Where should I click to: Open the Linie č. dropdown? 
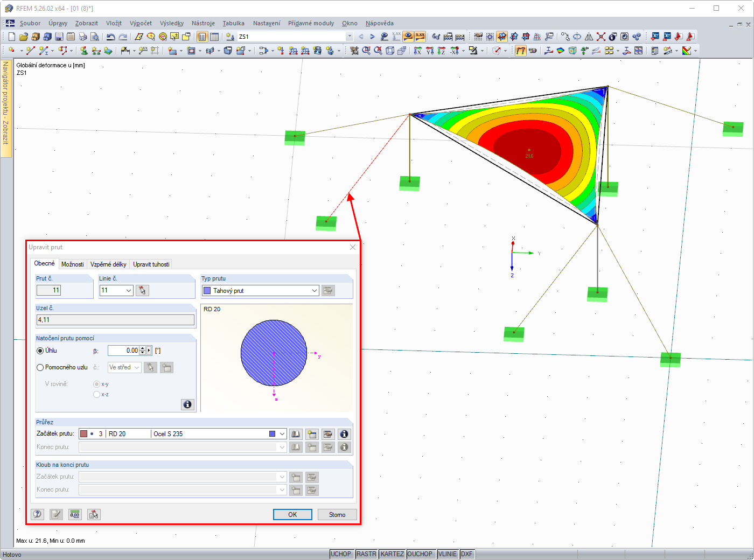(129, 290)
